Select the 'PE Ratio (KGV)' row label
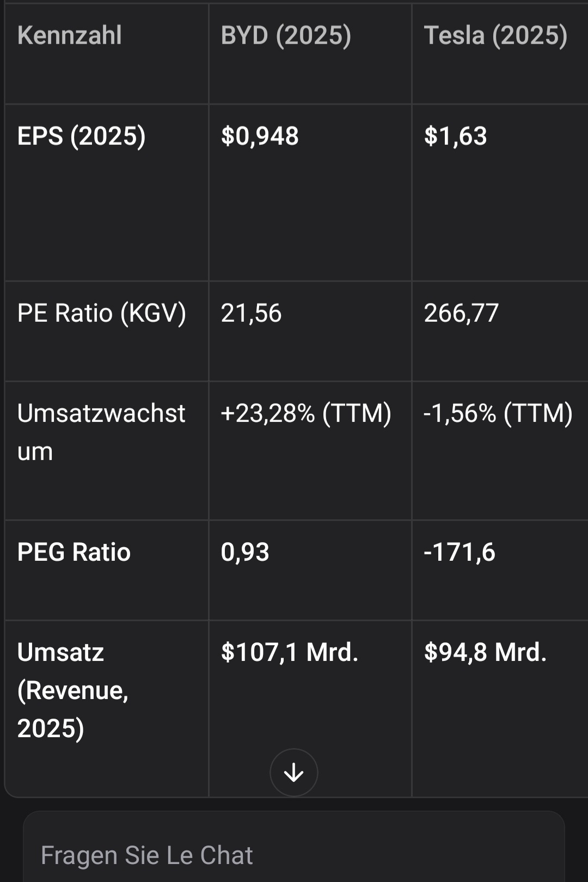The width and height of the screenshot is (588, 882). pyautogui.click(x=102, y=313)
